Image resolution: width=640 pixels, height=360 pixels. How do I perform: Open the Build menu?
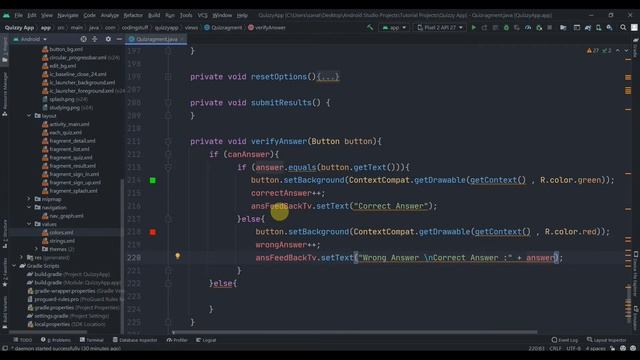point(154,15)
